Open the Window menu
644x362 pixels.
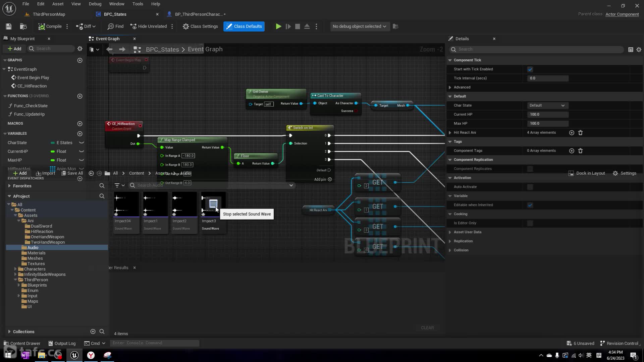point(116,4)
